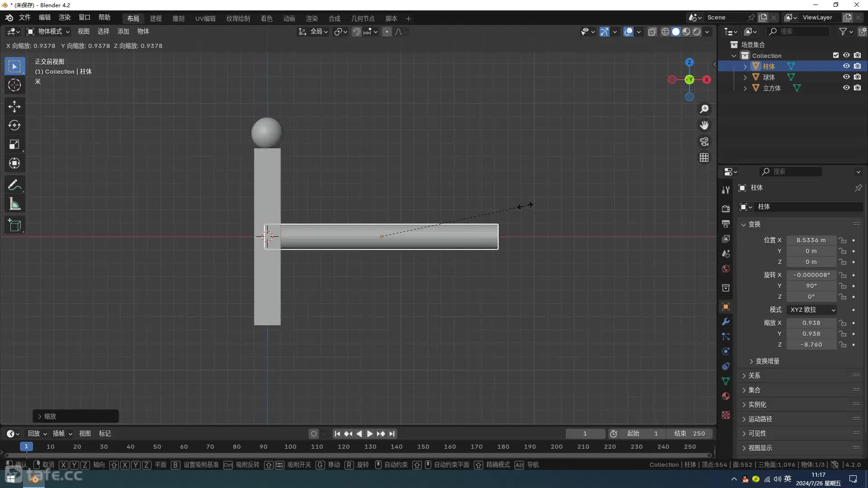Hide 柱体 object in viewport
The image size is (868, 488).
(x=846, y=66)
